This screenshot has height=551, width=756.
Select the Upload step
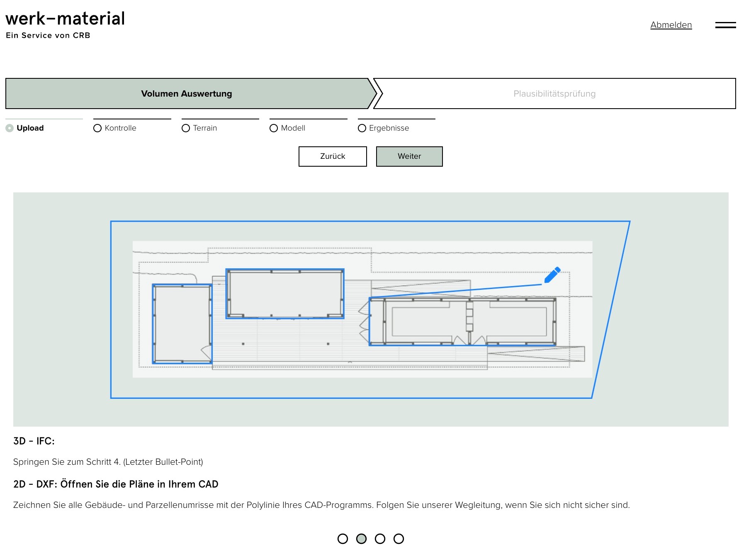coord(25,128)
